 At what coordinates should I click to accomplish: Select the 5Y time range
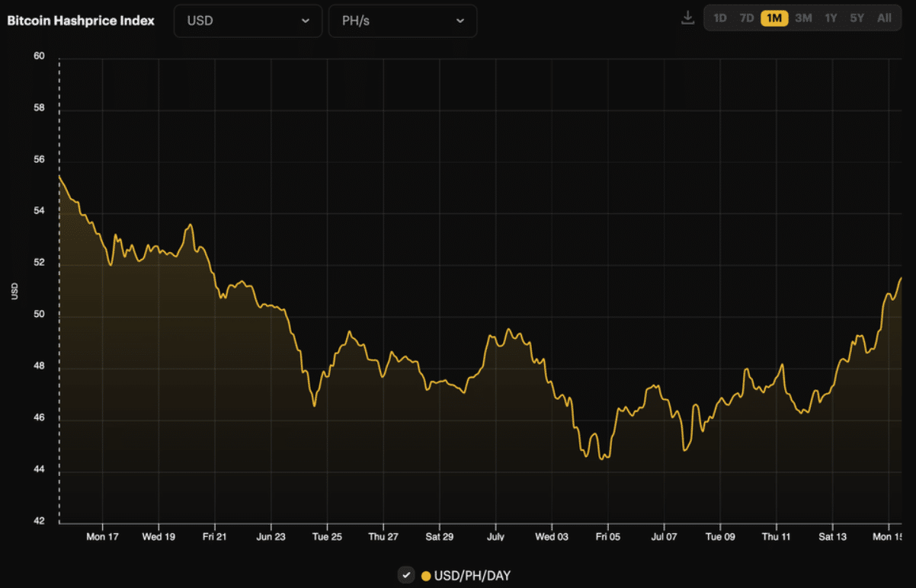click(857, 18)
